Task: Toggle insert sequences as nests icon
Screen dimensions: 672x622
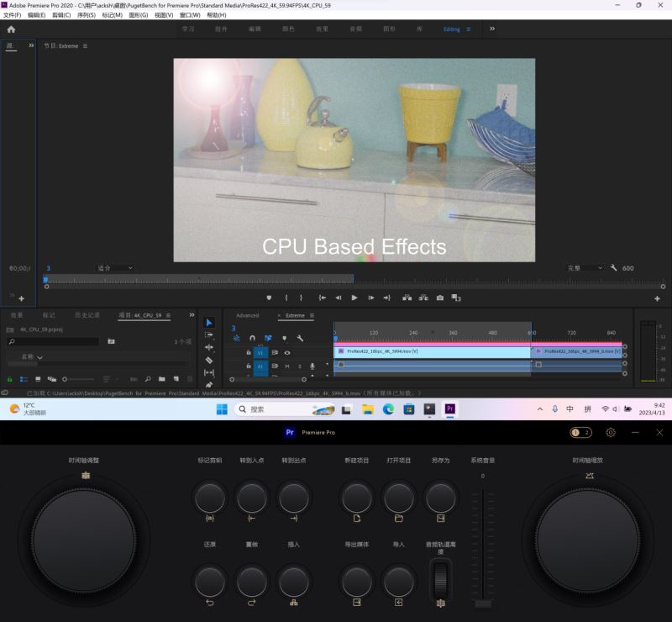Action: pyautogui.click(x=237, y=338)
